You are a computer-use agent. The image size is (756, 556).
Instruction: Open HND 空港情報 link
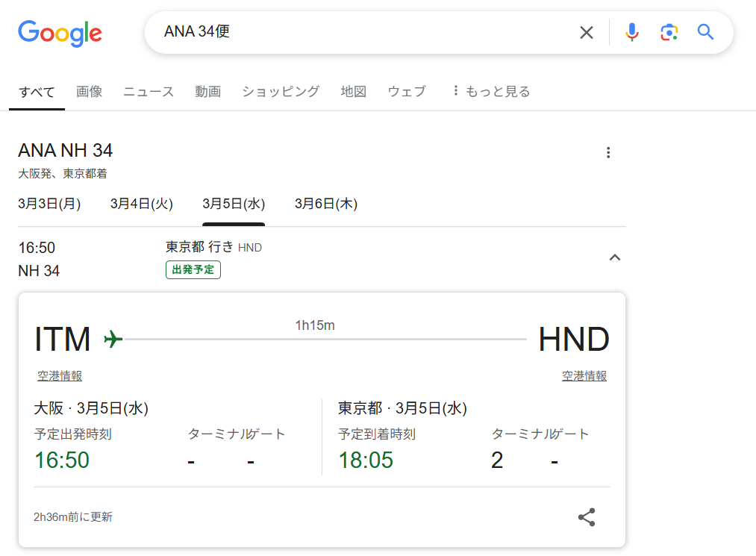point(584,375)
